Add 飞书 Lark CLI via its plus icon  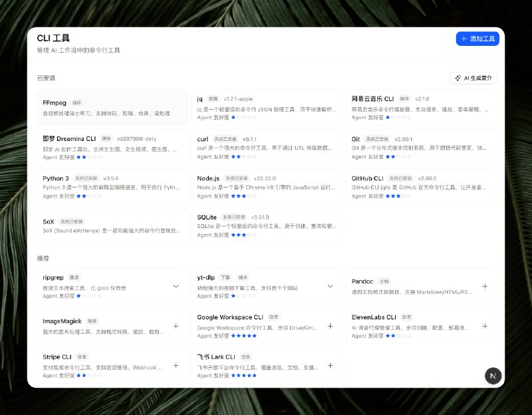pos(330,365)
